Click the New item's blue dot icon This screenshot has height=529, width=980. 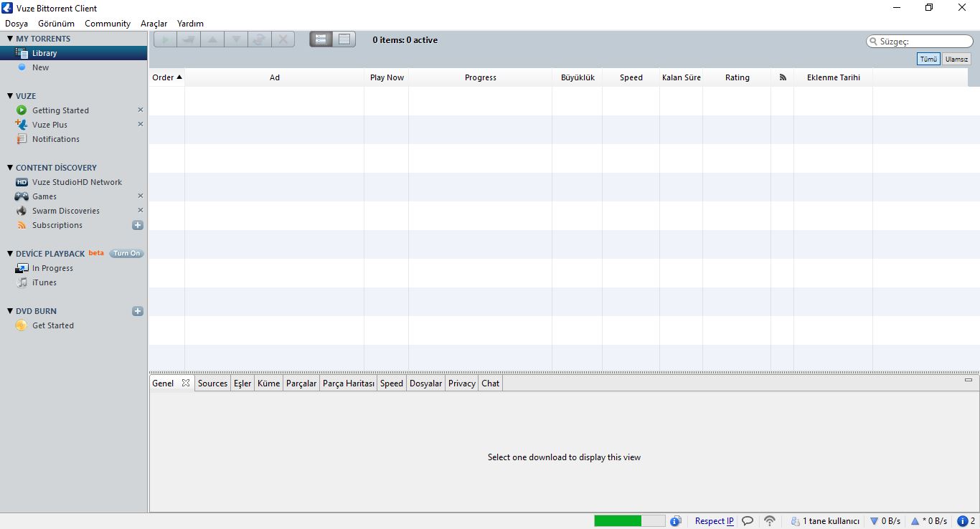pyautogui.click(x=22, y=67)
